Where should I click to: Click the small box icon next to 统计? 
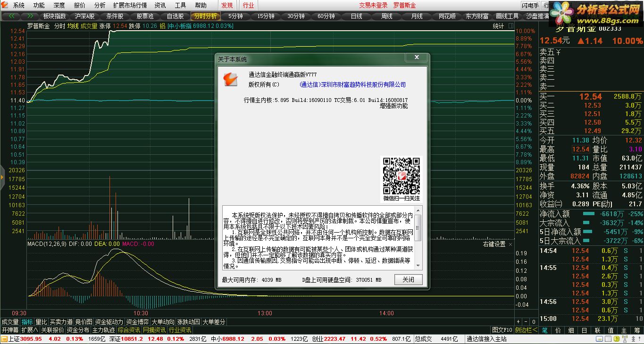click(x=511, y=26)
